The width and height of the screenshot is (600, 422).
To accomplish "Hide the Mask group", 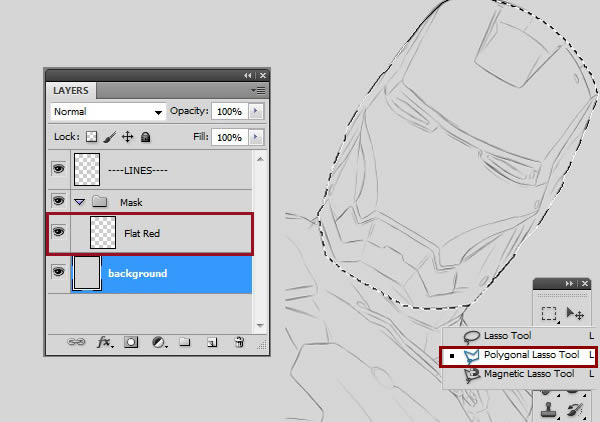I will click(x=58, y=201).
